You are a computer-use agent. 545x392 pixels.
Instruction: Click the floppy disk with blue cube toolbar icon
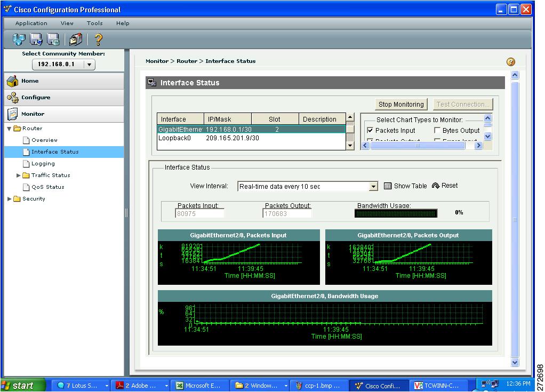tap(36, 39)
